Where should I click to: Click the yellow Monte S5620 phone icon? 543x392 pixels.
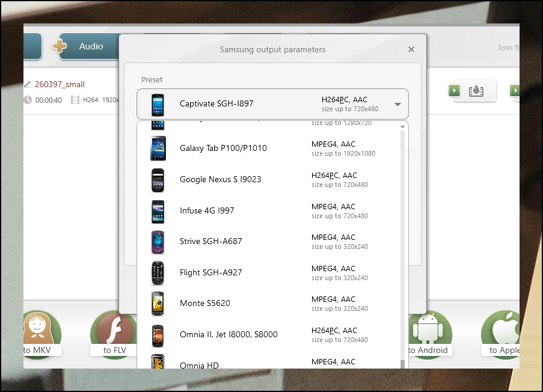[x=158, y=304]
